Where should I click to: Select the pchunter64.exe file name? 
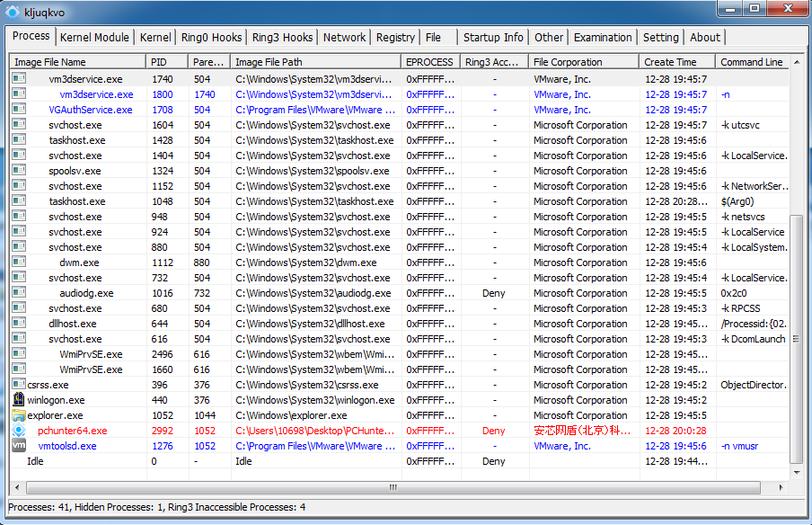73,431
